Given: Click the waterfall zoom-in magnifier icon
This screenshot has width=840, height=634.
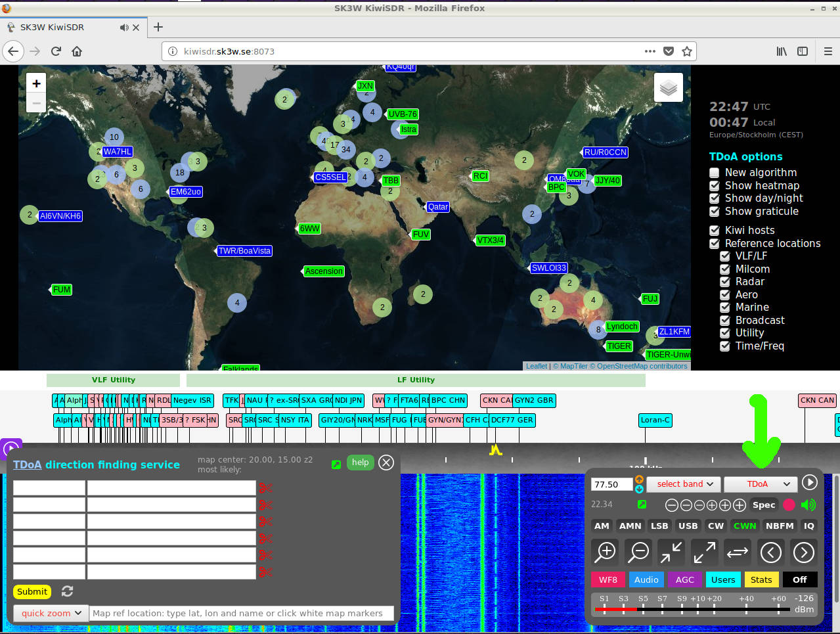Looking at the screenshot, I should pyautogui.click(x=605, y=553).
